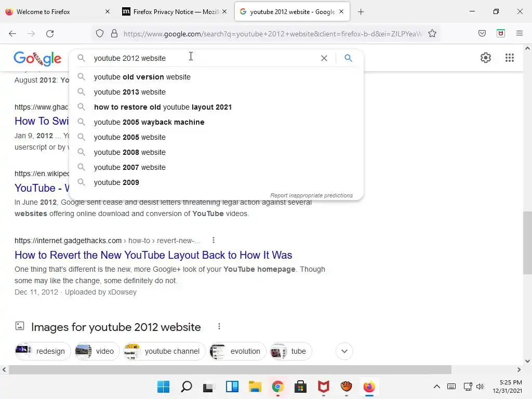Choose suggestion youtube old version website

216,77
